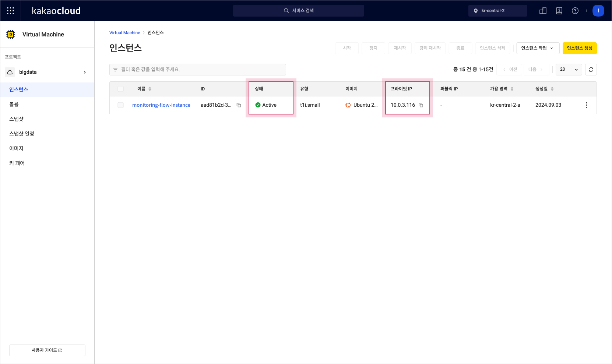Sort by 가용 영역 column arrows

pos(512,89)
